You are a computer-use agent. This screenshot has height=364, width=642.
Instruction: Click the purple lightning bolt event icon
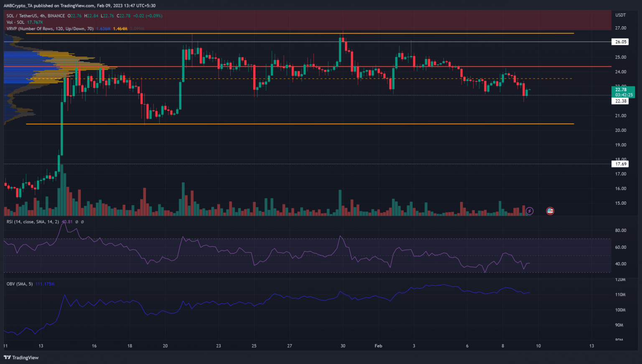pos(529,211)
